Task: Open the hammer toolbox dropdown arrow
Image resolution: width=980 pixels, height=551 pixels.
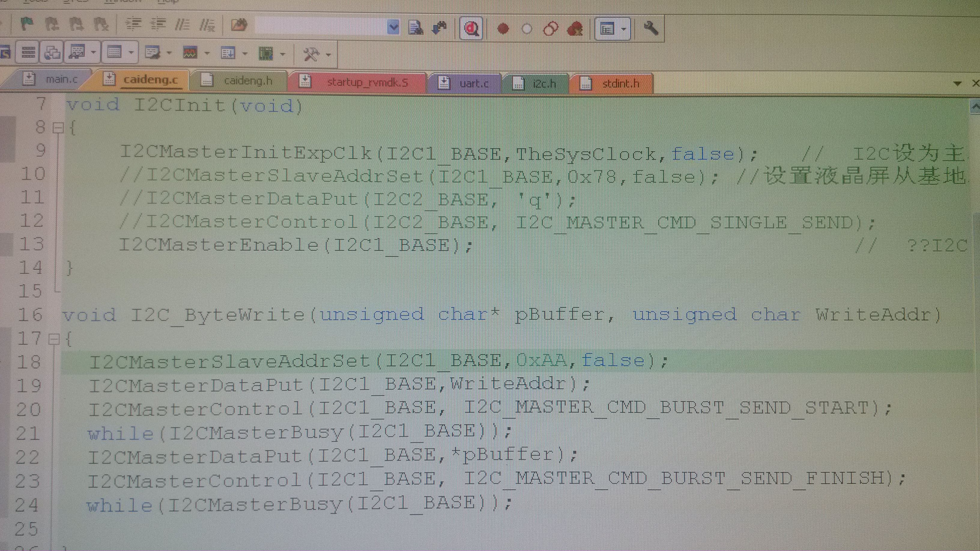Action: pyautogui.click(x=329, y=55)
